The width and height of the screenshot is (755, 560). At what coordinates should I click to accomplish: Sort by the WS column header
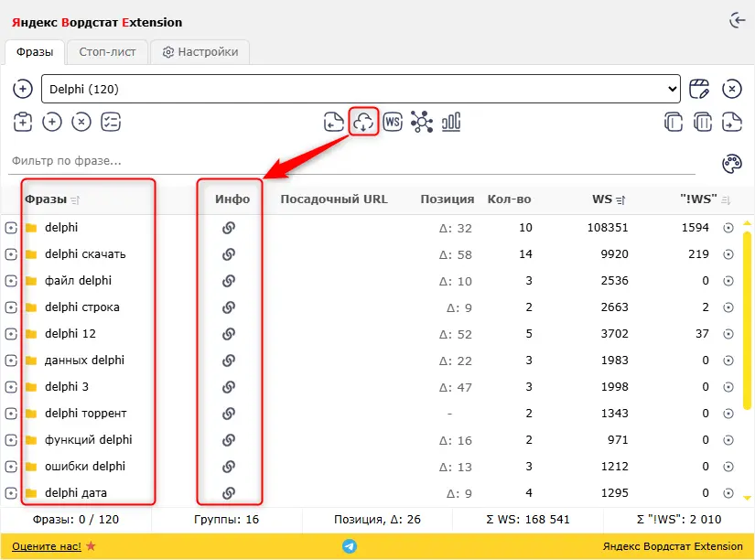coord(609,199)
